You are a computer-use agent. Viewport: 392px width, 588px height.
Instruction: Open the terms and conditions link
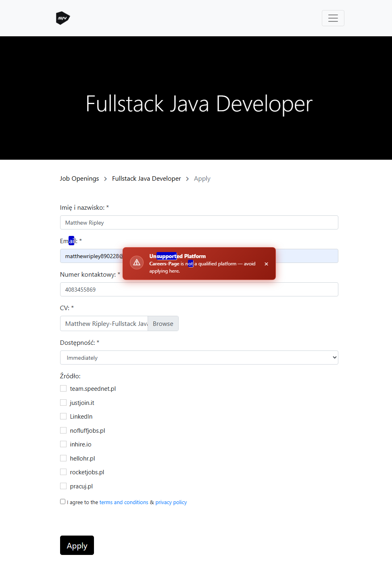124,503
